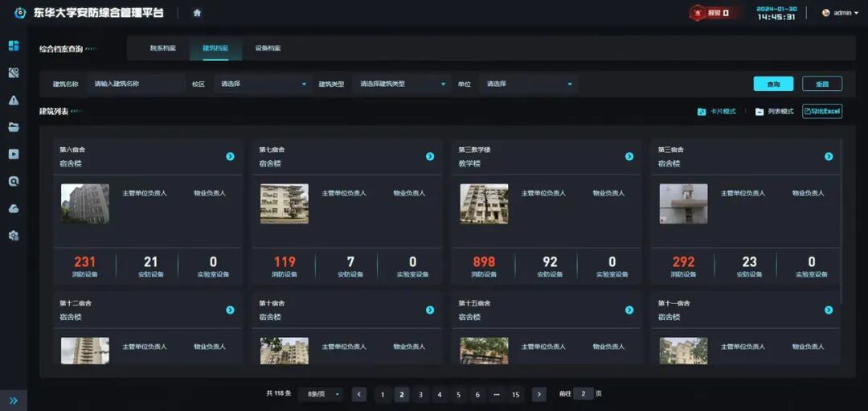Open details arrow of 第十二宿舍 card
The height and width of the screenshot is (411, 868).
231,310
